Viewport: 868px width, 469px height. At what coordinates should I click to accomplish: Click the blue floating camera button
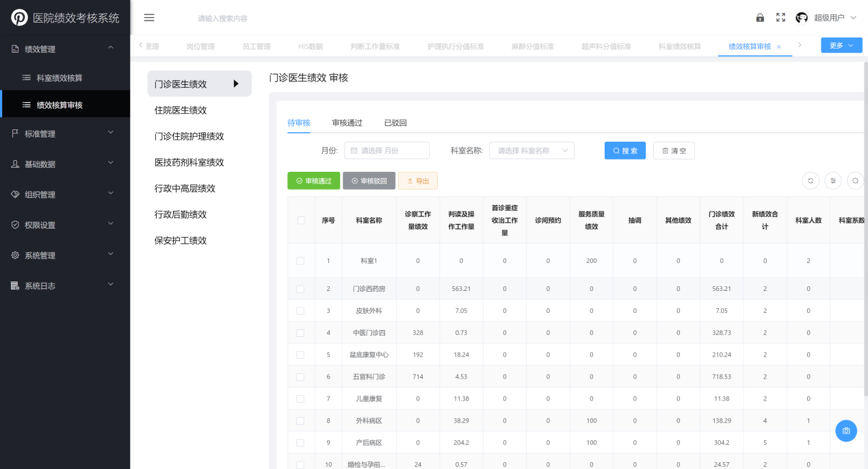tap(846, 431)
